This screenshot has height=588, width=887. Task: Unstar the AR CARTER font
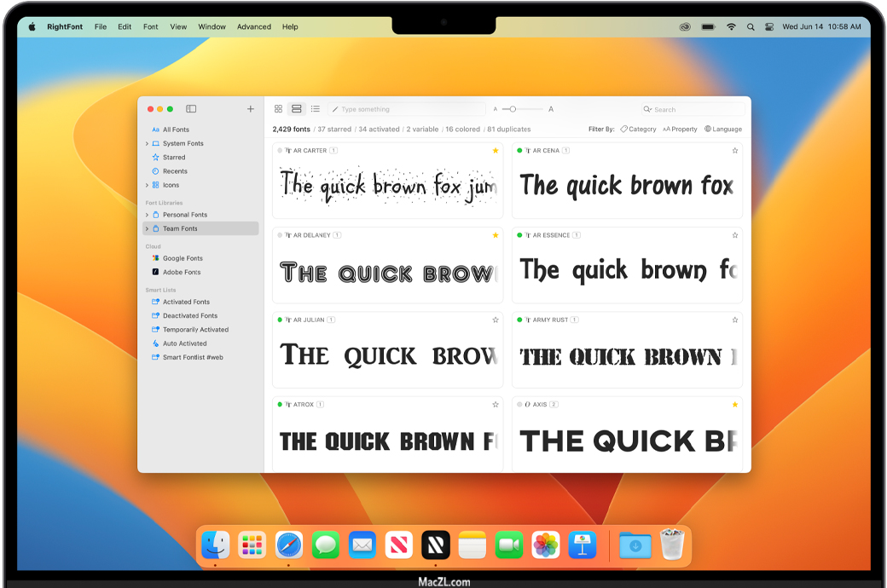pyautogui.click(x=496, y=151)
